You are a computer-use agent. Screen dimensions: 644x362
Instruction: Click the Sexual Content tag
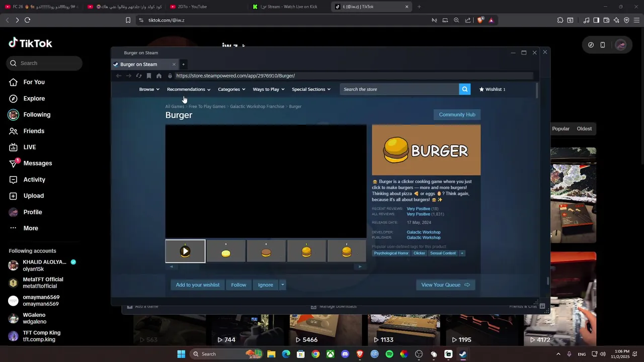click(x=443, y=253)
